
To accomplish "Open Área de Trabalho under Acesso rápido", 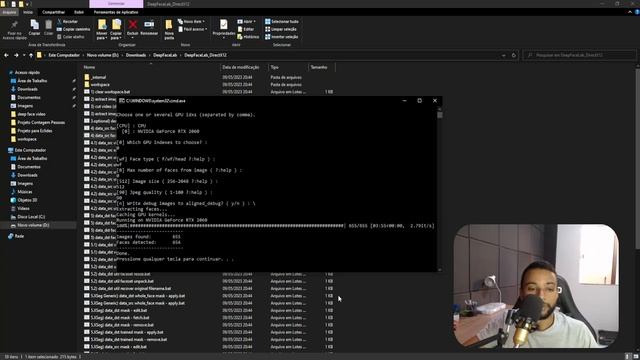I will [x=32, y=81].
